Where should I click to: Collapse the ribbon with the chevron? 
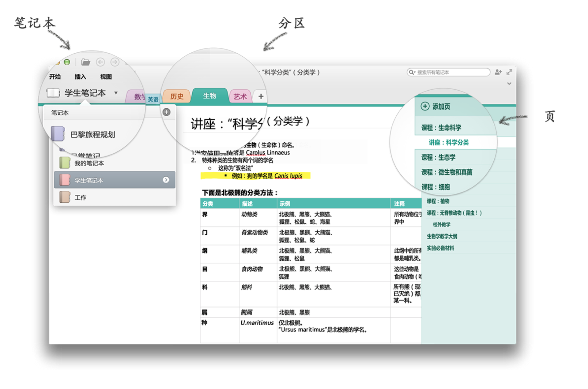click(x=509, y=83)
